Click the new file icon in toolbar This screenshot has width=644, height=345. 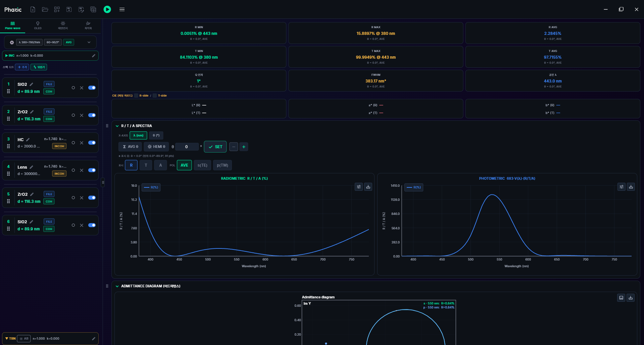coord(33,9)
